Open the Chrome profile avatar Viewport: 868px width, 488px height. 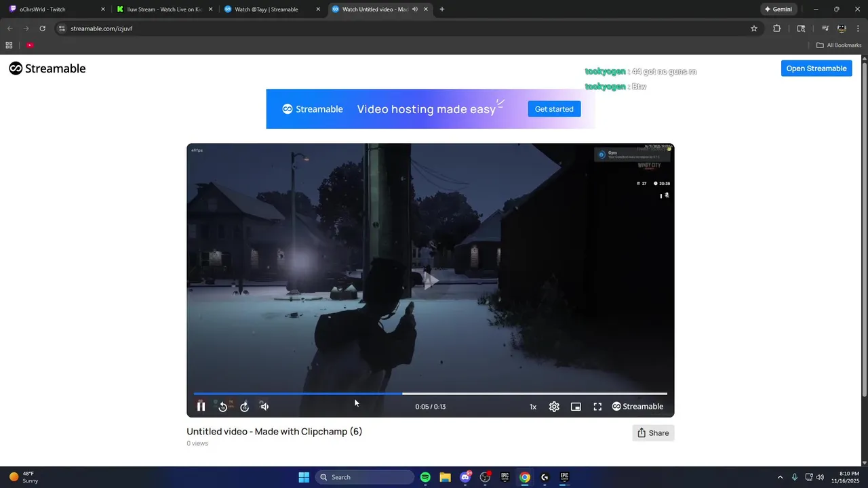pyautogui.click(x=842, y=28)
